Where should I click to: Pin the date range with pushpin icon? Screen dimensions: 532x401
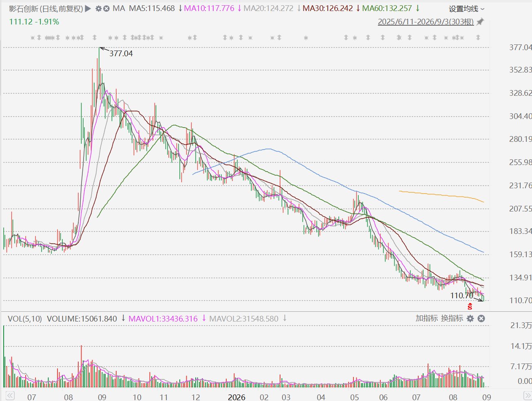tap(480, 22)
